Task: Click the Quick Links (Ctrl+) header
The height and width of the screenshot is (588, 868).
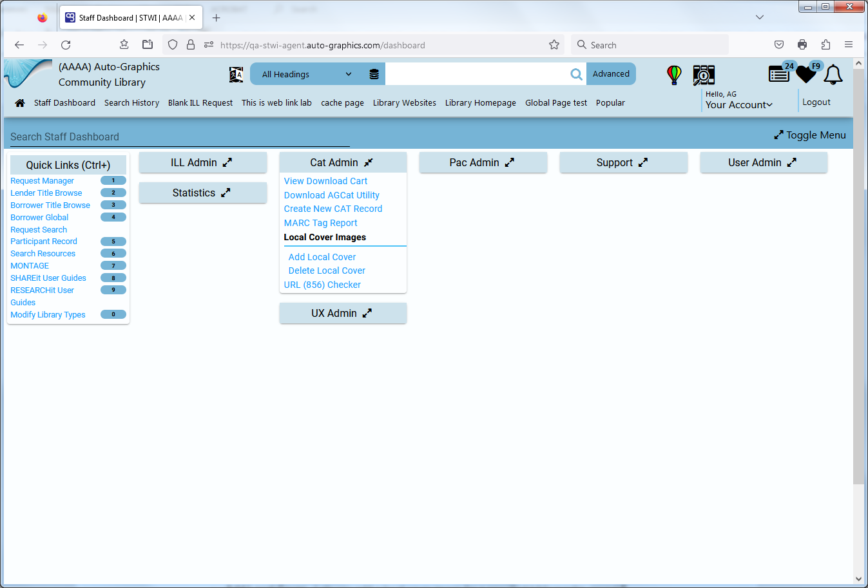Action: [68, 166]
